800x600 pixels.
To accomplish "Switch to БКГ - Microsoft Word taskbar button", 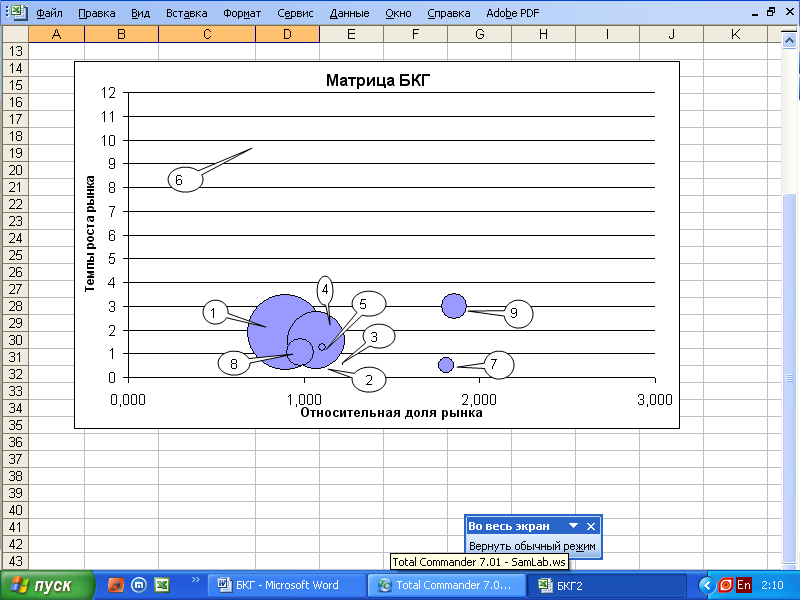I will tap(287, 585).
